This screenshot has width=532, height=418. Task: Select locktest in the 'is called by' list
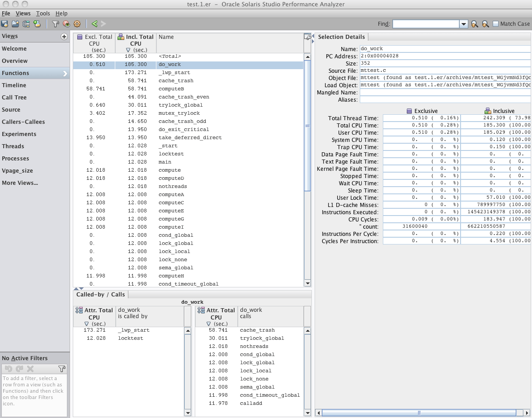point(129,338)
